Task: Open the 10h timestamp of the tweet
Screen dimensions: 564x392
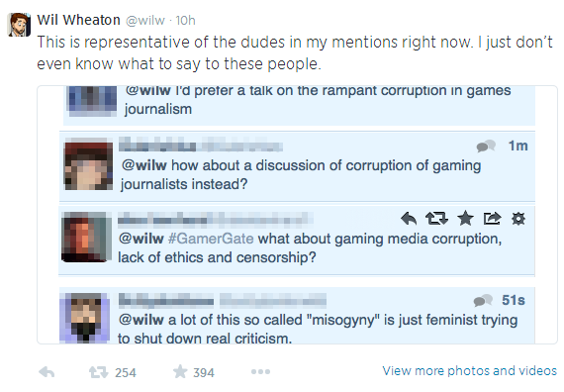Action: 185,21
